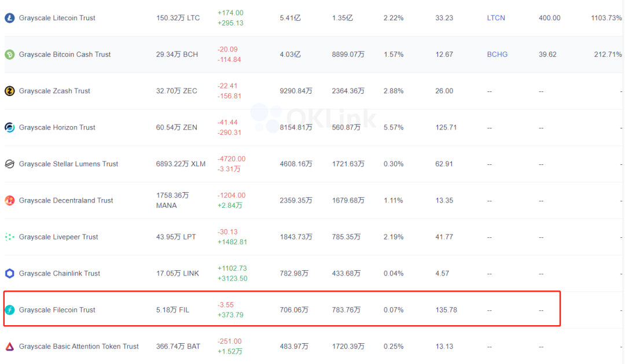This screenshot has width=625, height=364.
Task: Click the 1103.73% Litecoin premium
Action: coord(606,18)
